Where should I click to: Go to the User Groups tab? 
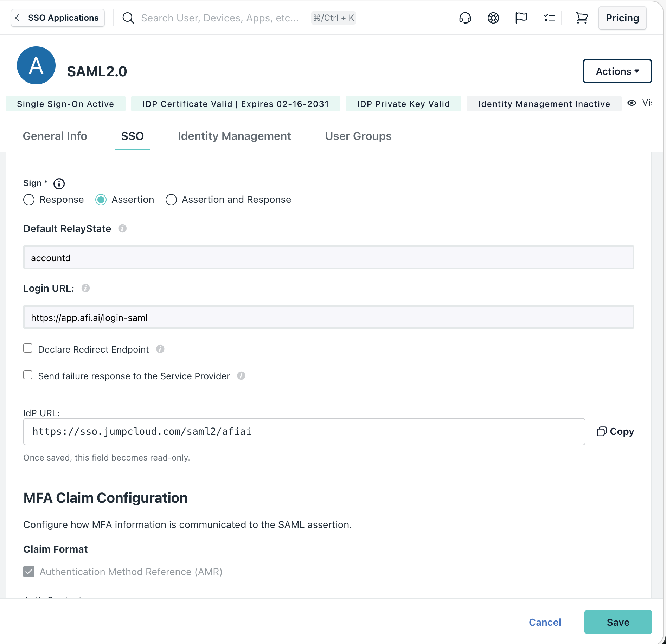358,136
